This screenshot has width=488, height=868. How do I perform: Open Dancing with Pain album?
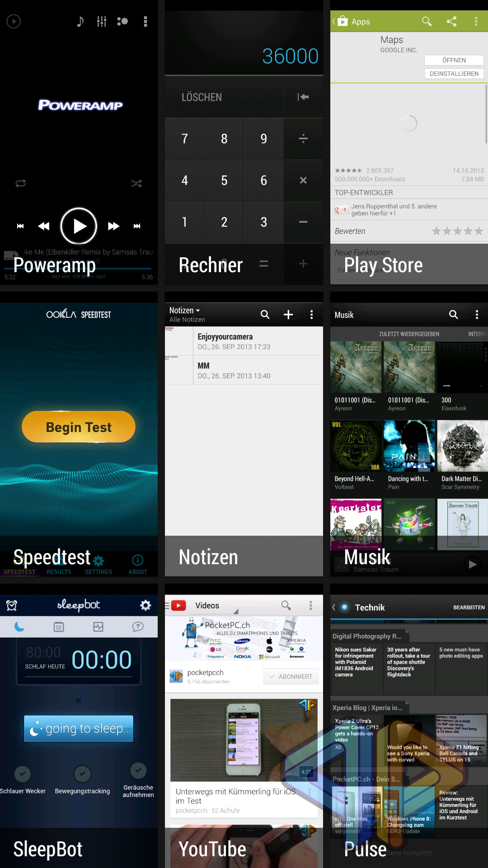pyautogui.click(x=409, y=456)
